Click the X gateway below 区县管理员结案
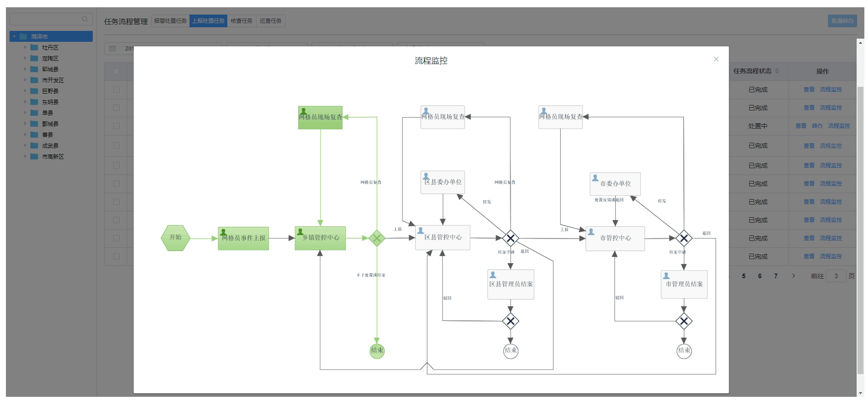This screenshot has width=868, height=400. (x=511, y=321)
